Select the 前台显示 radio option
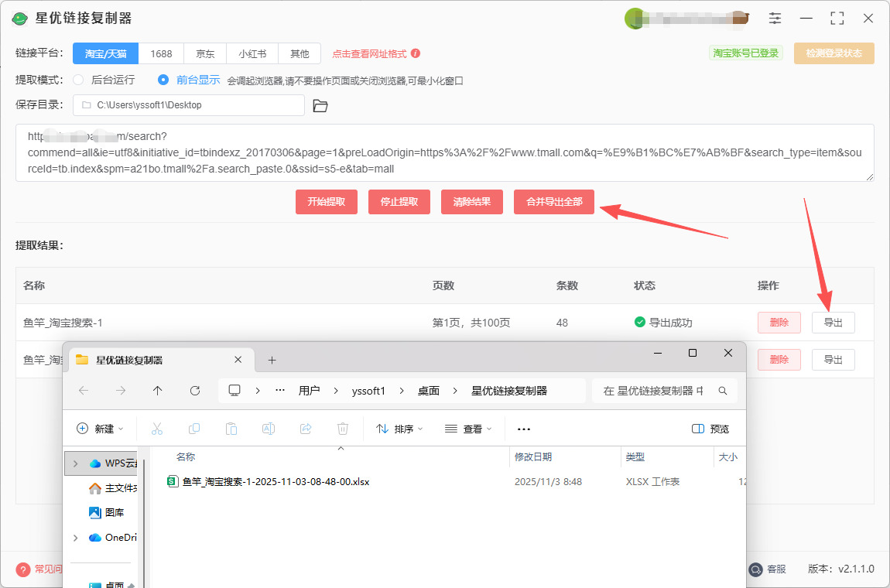The height and width of the screenshot is (588, 890). [163, 80]
